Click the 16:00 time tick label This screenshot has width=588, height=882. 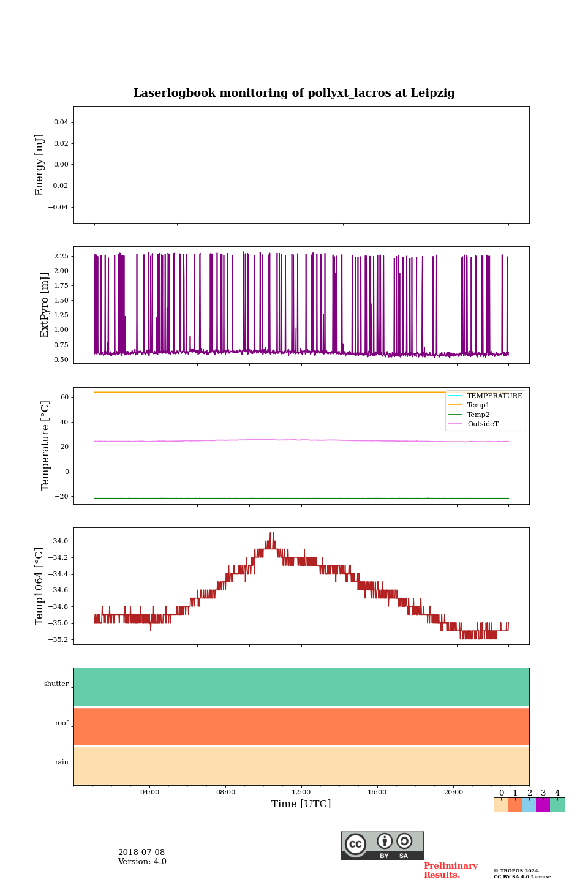point(377,792)
